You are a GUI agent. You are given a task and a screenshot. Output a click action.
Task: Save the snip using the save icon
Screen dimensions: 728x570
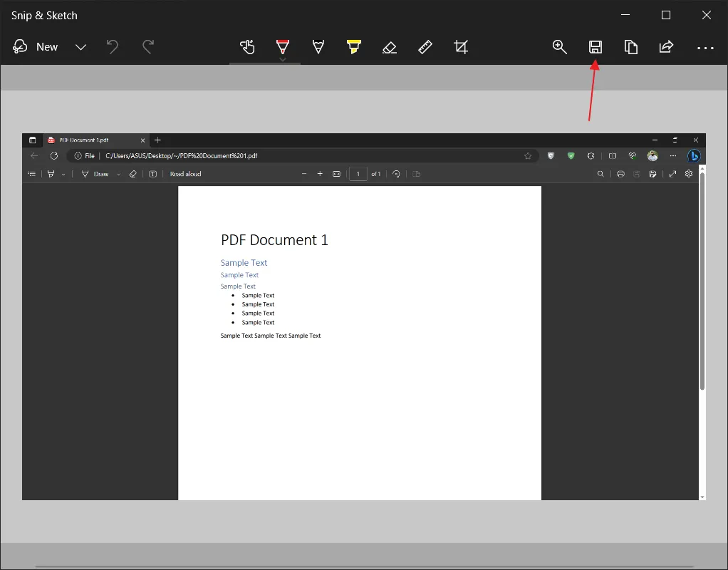595,47
